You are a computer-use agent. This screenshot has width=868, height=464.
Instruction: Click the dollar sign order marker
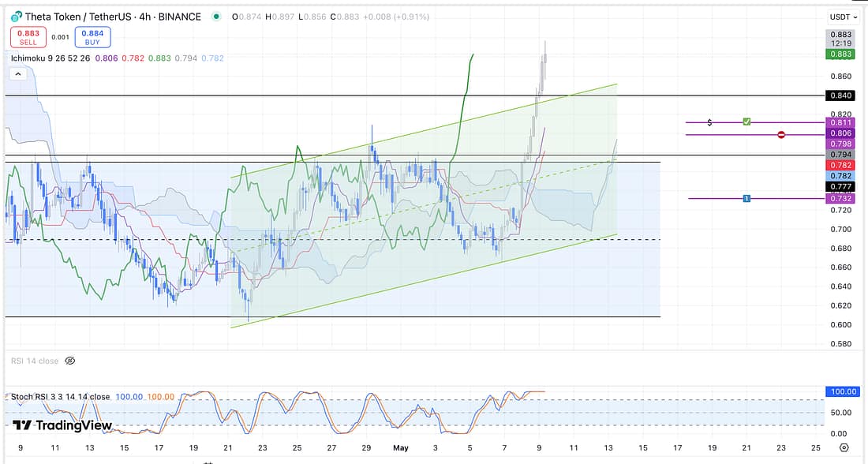tap(709, 122)
